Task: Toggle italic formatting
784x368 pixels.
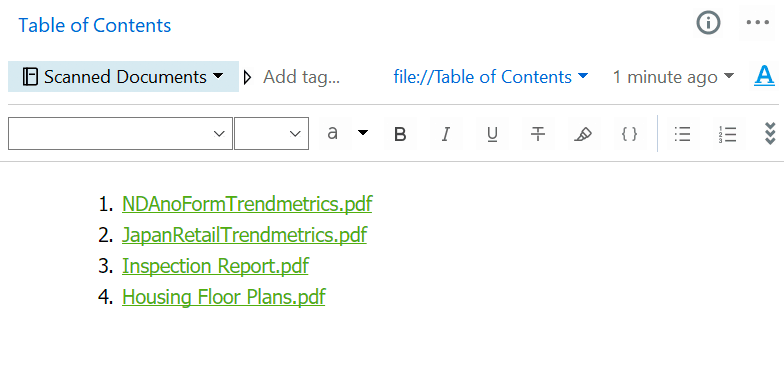Action: [x=446, y=134]
